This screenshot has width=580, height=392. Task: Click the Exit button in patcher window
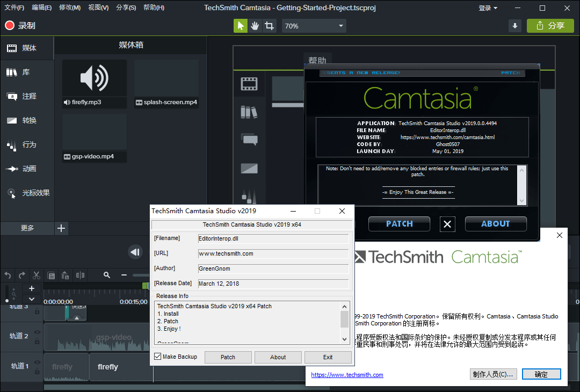pyautogui.click(x=328, y=357)
